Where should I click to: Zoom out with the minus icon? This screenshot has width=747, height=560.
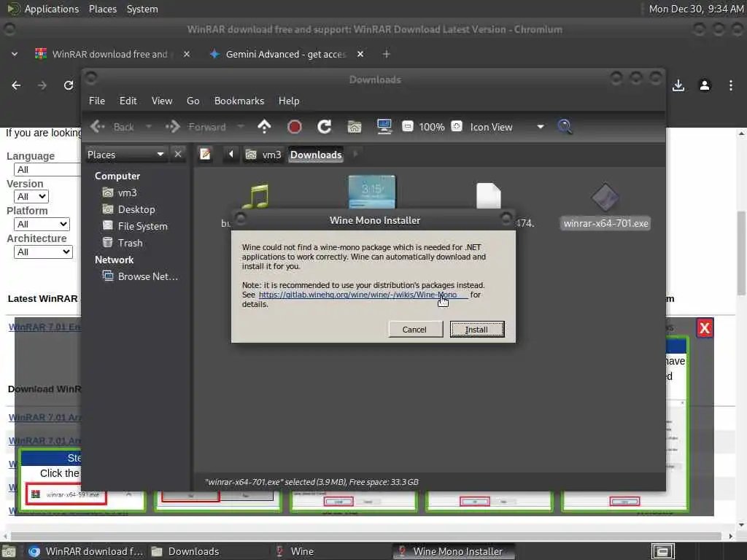(407, 127)
